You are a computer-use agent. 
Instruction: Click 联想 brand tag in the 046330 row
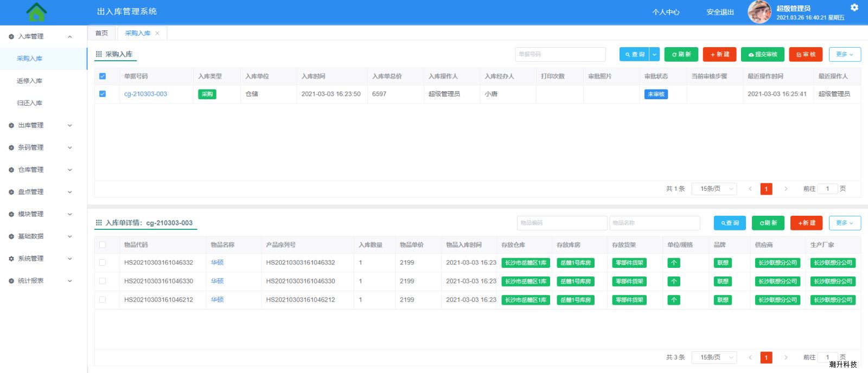(x=723, y=281)
